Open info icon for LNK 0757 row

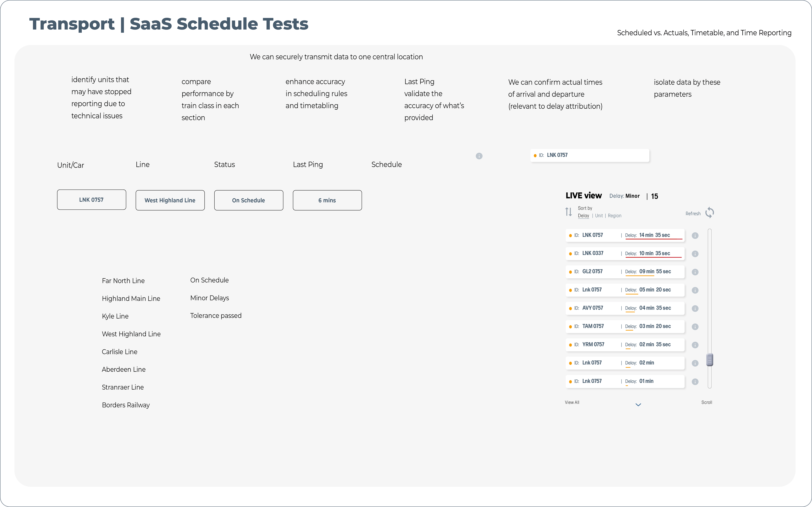pyautogui.click(x=695, y=236)
